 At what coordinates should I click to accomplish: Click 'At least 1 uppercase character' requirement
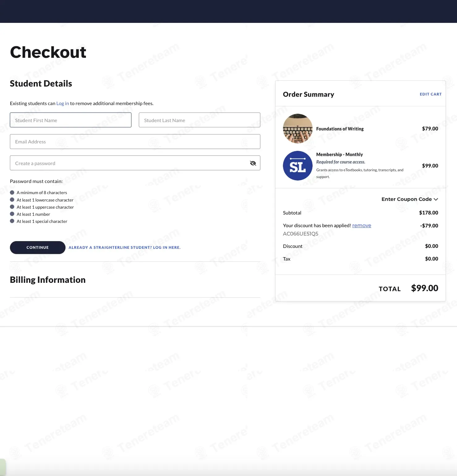coord(45,207)
